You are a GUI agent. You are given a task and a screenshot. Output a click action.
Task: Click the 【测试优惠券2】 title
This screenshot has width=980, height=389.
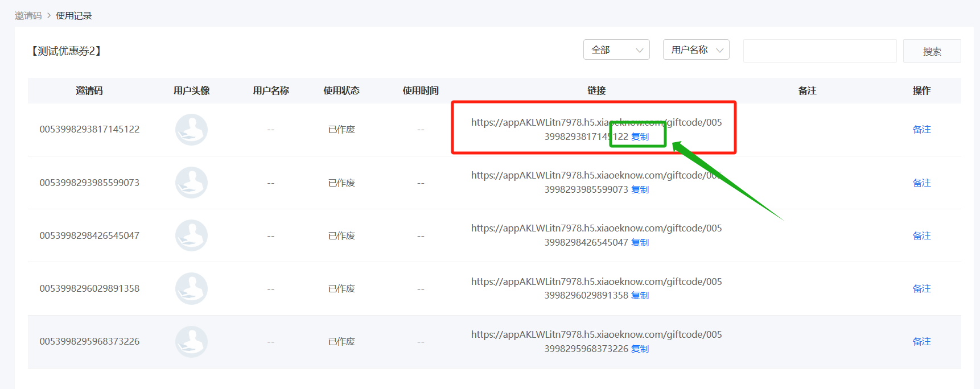67,51
